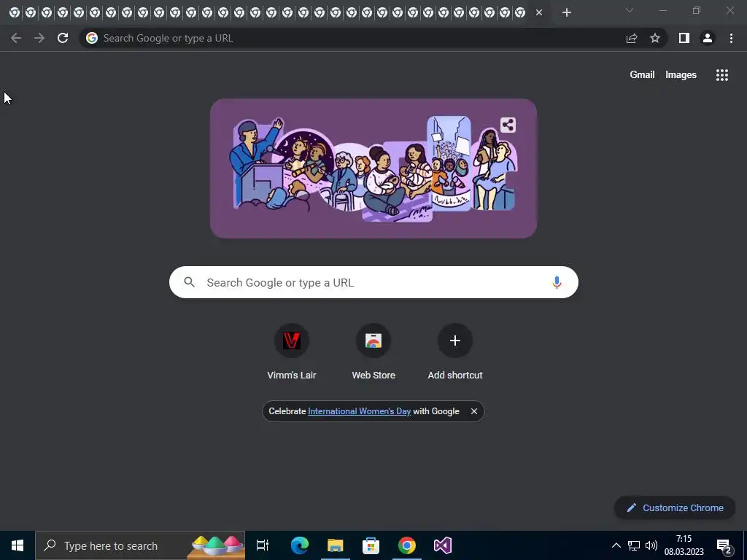747x560 pixels.
Task: Open the Chrome side panel
Action: coord(684,38)
